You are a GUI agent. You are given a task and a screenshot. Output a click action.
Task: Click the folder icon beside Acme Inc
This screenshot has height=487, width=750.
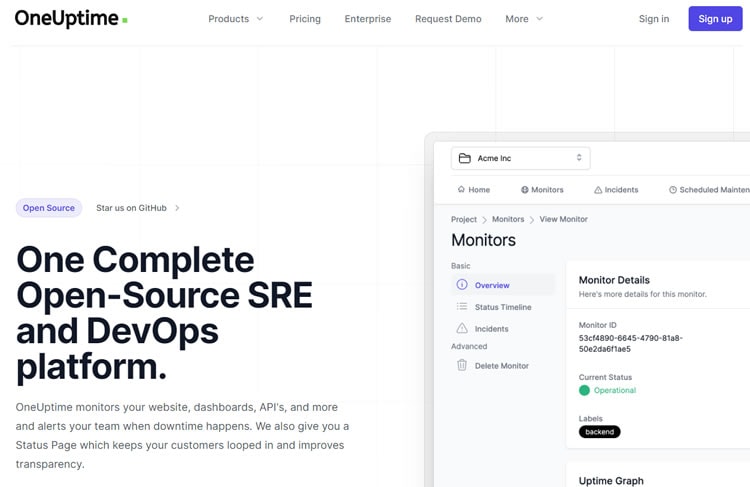click(464, 158)
